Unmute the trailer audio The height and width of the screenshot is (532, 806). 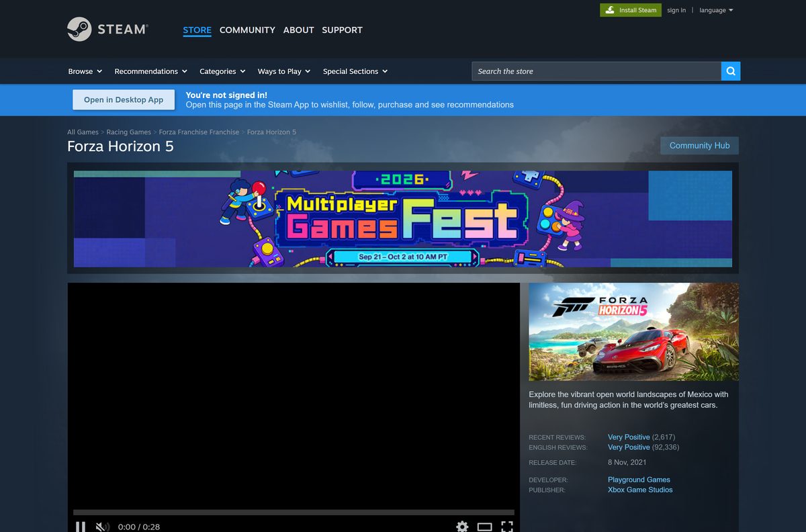(x=102, y=527)
